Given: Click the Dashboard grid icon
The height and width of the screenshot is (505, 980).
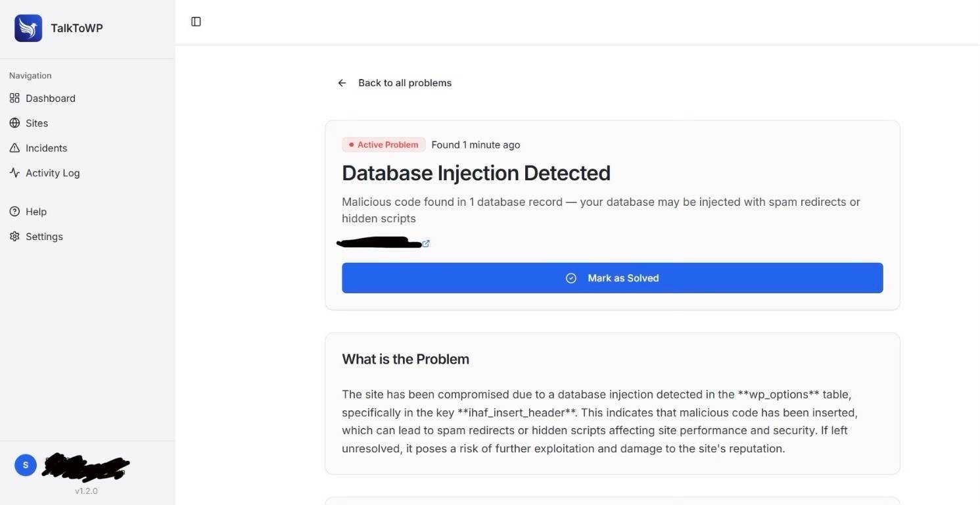Looking at the screenshot, I should [14, 98].
